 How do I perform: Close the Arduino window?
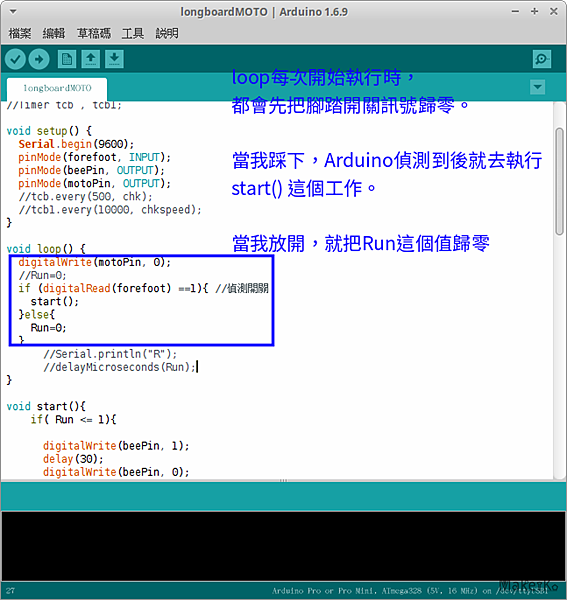pos(554,11)
